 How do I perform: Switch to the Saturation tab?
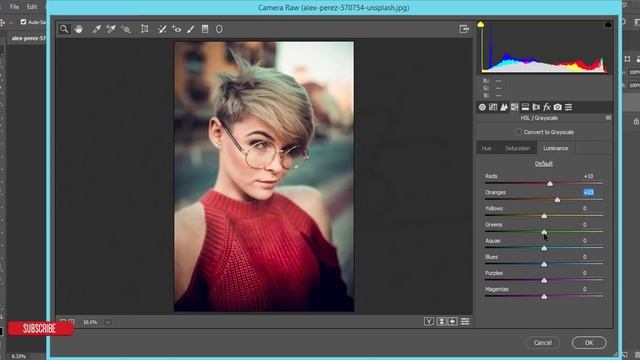(x=517, y=148)
